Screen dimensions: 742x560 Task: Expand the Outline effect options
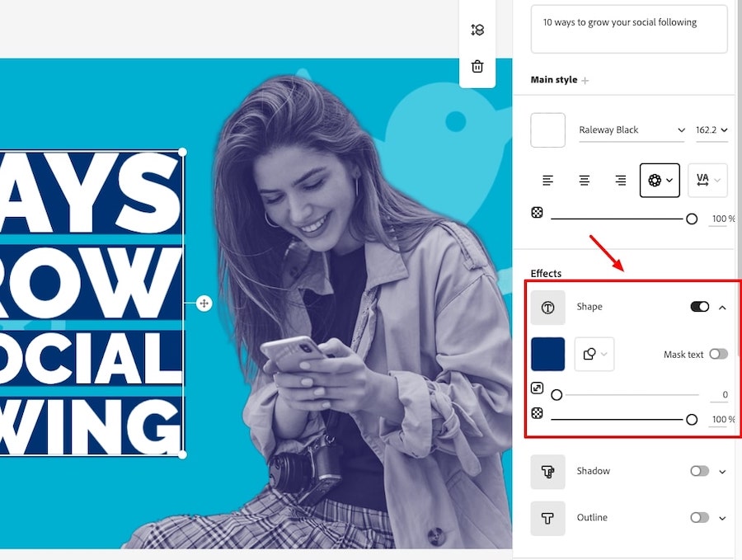[x=722, y=518]
